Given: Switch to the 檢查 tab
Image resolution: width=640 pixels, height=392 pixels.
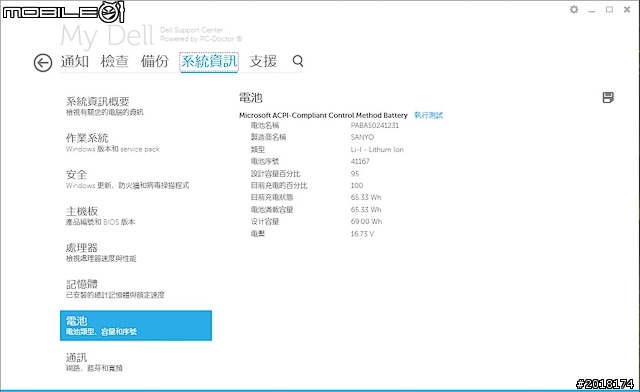Looking at the screenshot, I should [x=115, y=61].
